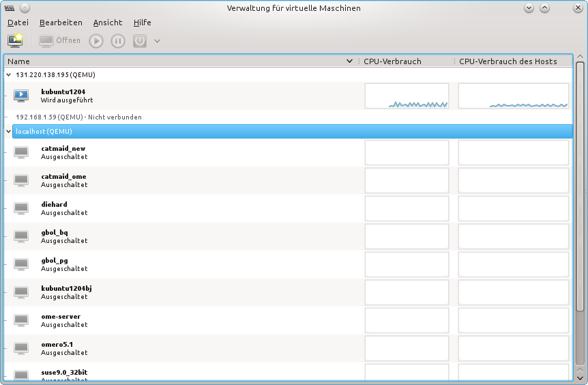Screen dimensions: 588x385
Task: Click the Pause VM toolbar icon
Action: coord(118,41)
